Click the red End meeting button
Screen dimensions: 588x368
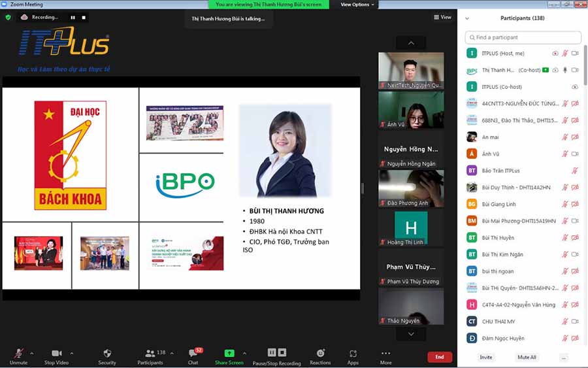[x=440, y=357]
